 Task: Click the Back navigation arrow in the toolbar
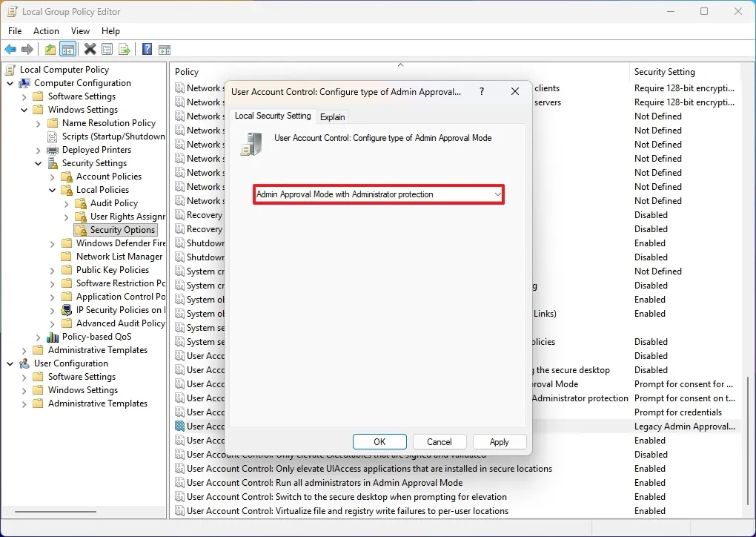[x=10, y=49]
